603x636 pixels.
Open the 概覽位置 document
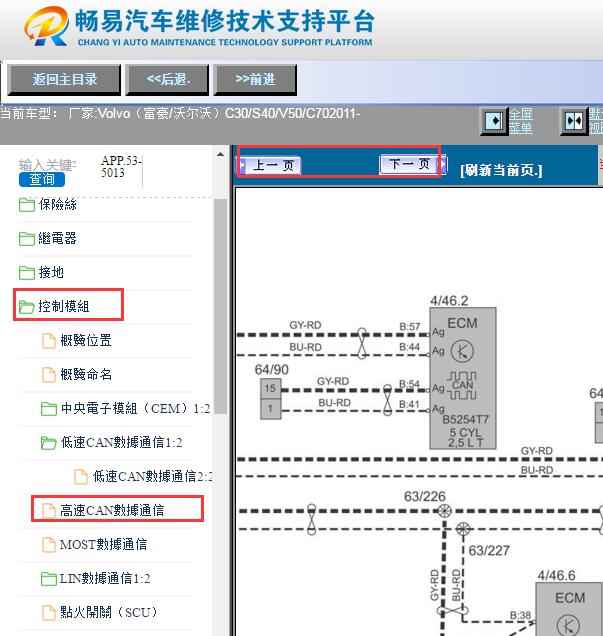click(x=86, y=340)
